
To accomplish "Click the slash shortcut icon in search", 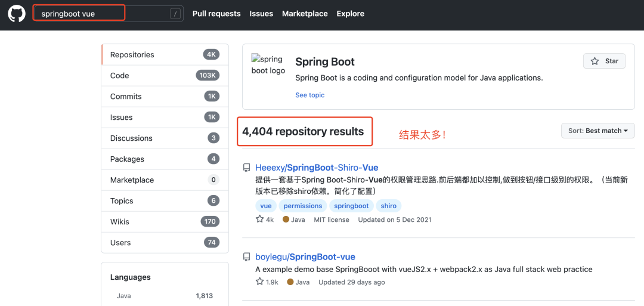I will click(175, 14).
